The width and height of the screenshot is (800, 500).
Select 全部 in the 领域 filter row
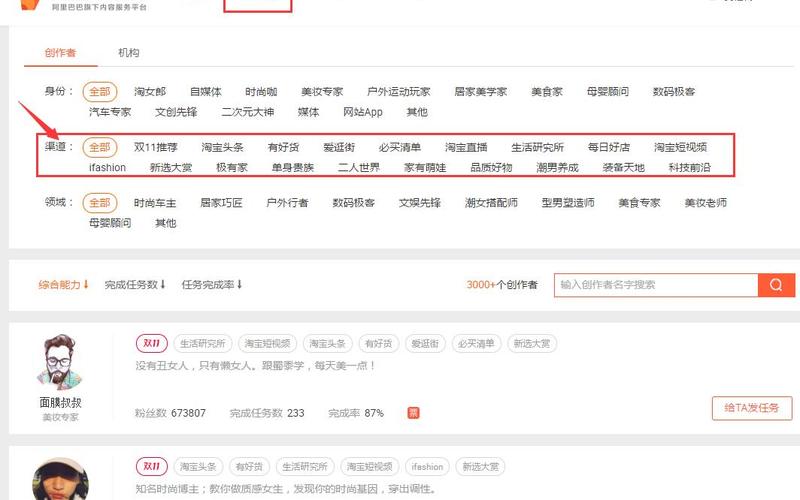(99, 203)
